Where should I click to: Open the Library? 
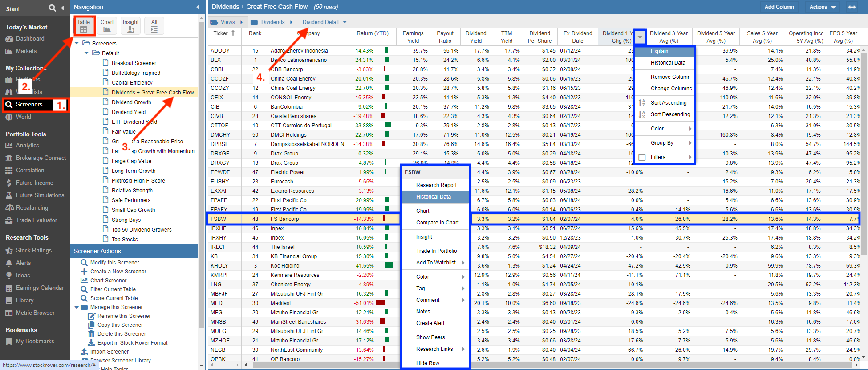coord(25,300)
